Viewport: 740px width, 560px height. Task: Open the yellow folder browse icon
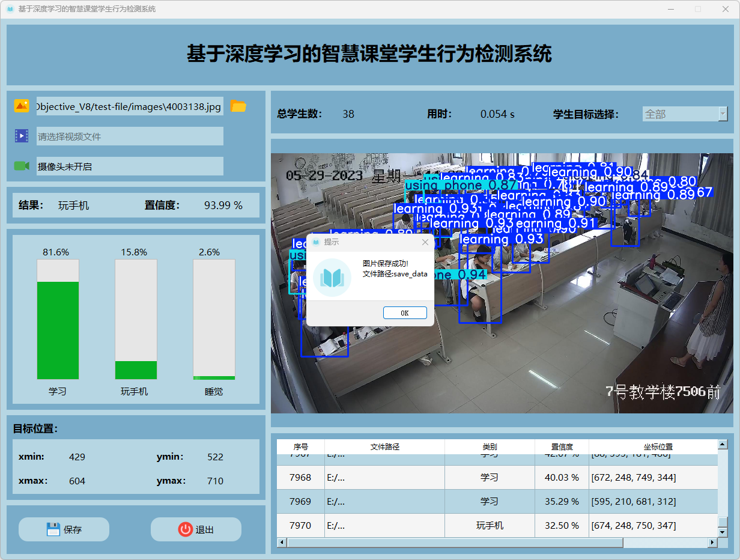coord(238,106)
